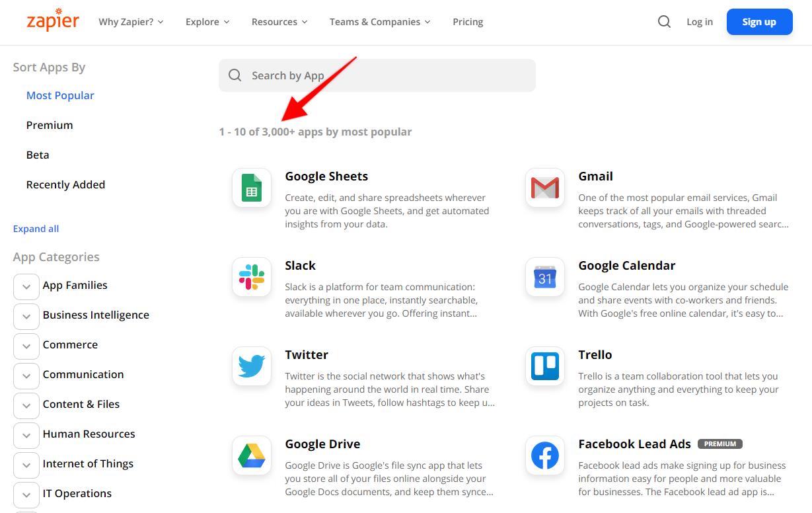Select the Business Intelligence category label
The image size is (812, 513).
96,315
